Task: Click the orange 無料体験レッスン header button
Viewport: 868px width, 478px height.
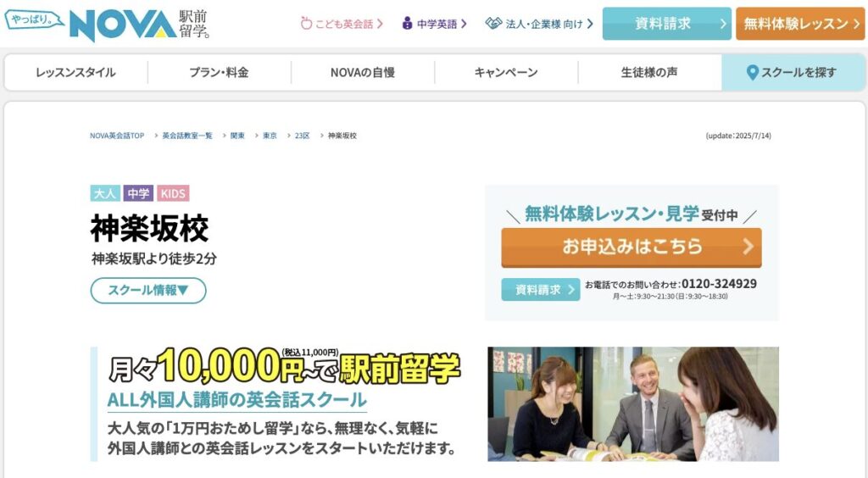Action: click(x=800, y=24)
